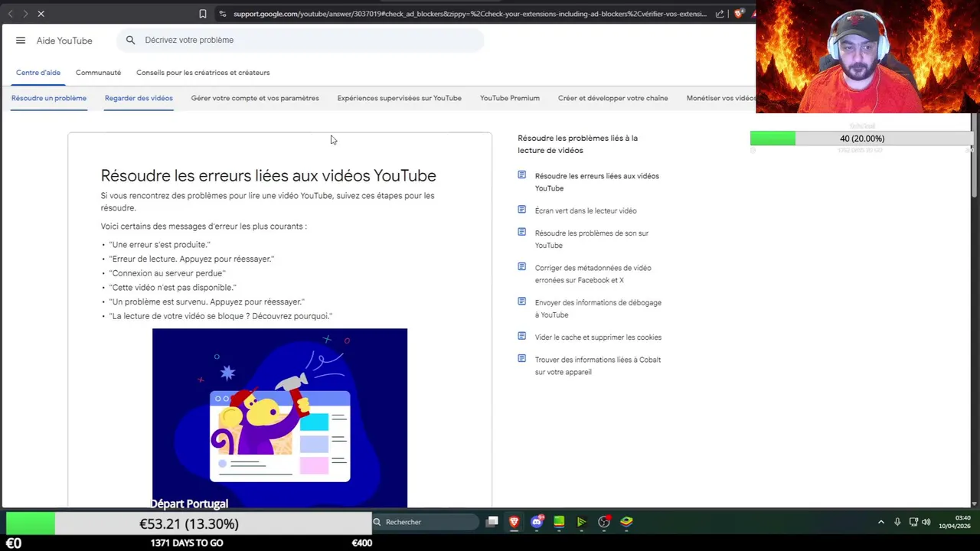Click article icon beside Vider le cache link
The width and height of the screenshot is (980, 551).
[x=522, y=336]
